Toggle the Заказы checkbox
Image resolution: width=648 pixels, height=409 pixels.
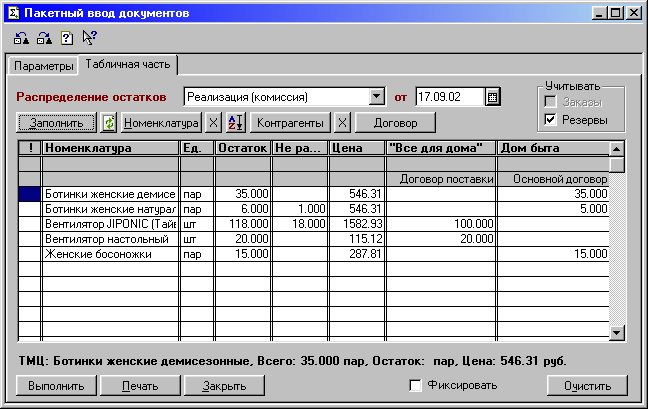[548, 102]
